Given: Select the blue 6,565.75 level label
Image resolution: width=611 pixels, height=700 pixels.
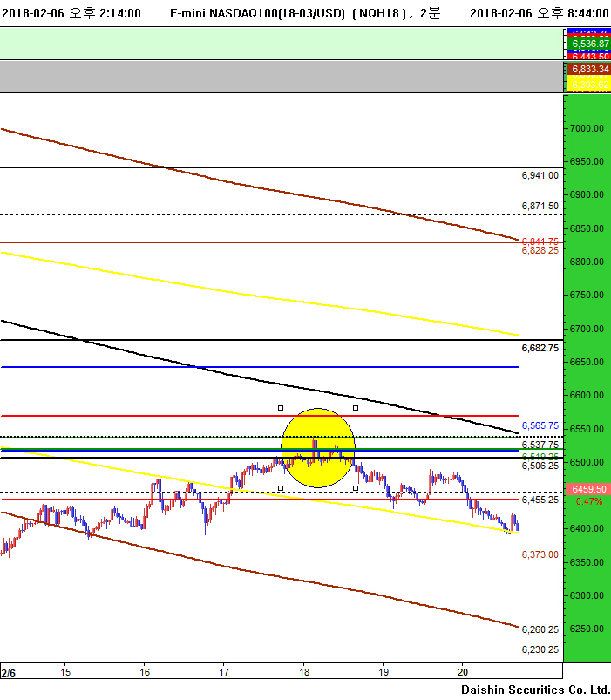Looking at the screenshot, I should [540, 425].
